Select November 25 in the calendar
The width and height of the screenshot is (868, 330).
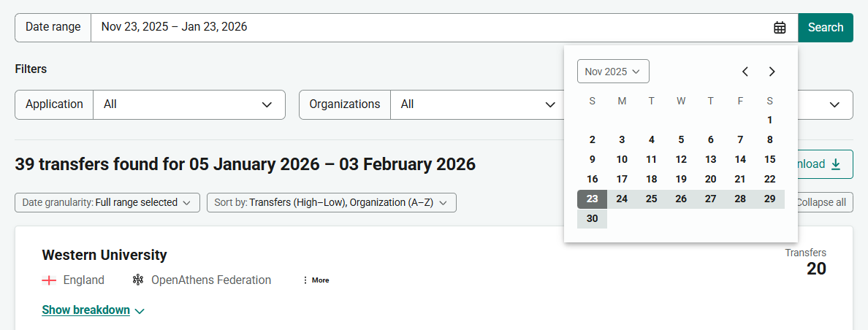click(652, 199)
